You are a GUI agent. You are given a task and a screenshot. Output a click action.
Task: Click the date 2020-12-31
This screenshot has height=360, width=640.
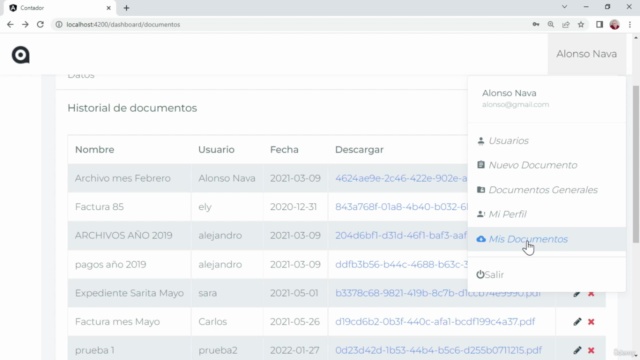click(293, 207)
